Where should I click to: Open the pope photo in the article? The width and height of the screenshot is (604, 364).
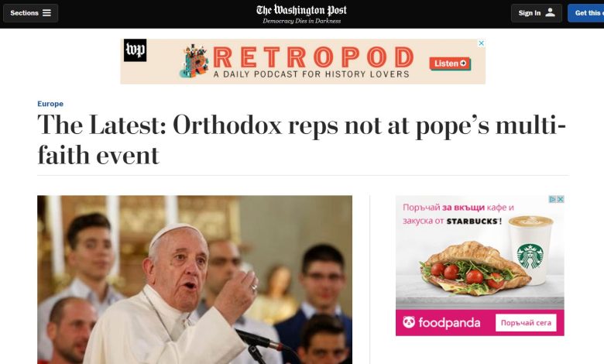pos(194,280)
